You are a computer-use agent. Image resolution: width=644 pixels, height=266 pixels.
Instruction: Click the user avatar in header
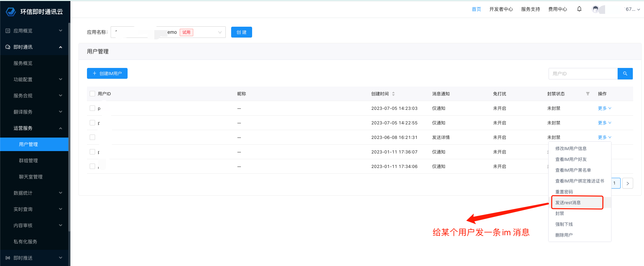click(596, 9)
